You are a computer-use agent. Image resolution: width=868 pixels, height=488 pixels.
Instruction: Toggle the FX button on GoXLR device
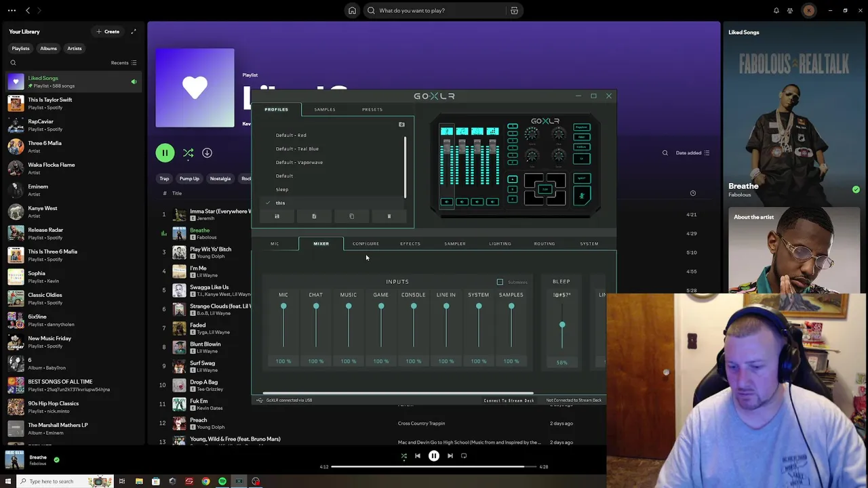582,159
